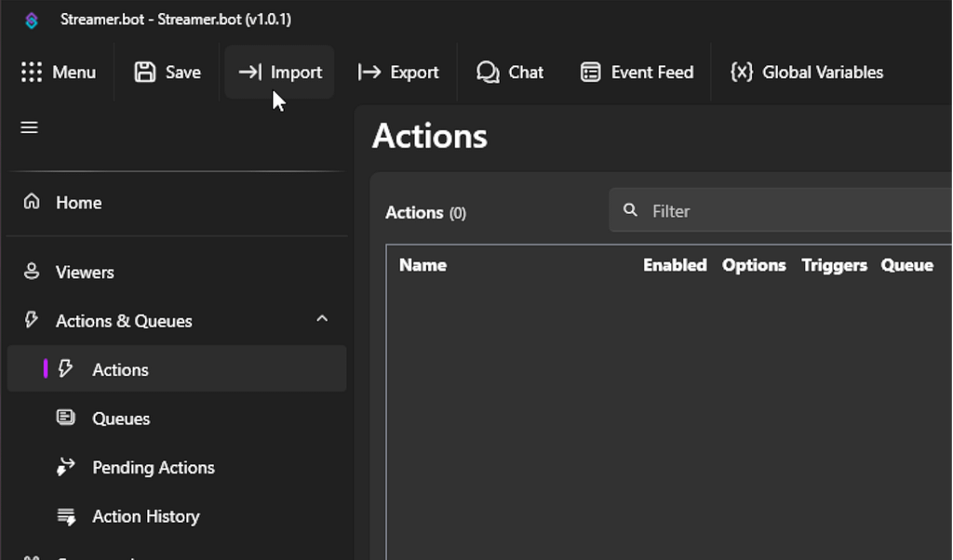Select Actions in the sidebar

pyautogui.click(x=120, y=370)
